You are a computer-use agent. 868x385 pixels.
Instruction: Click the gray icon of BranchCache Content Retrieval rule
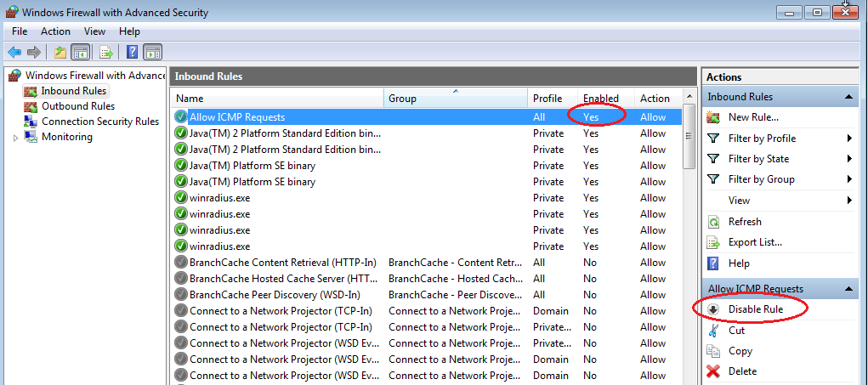(x=180, y=263)
